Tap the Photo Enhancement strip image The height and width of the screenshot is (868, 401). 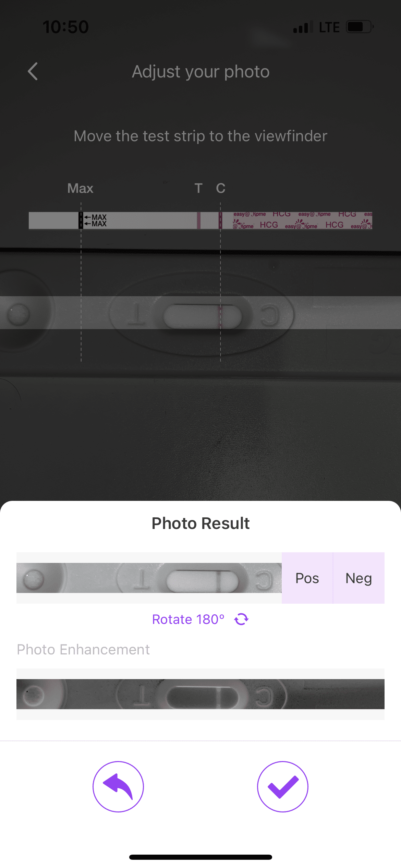point(200,694)
